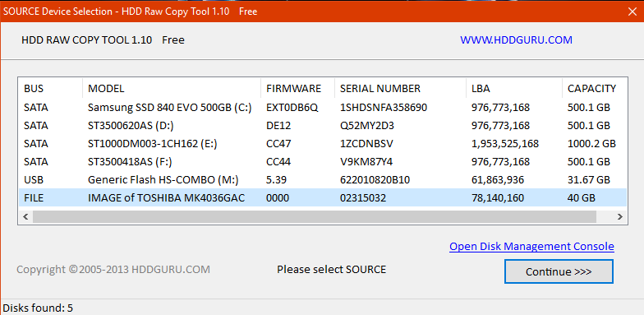Select the ST3500418AS (F:) drive
The width and height of the screenshot is (644, 315).
tap(323, 161)
